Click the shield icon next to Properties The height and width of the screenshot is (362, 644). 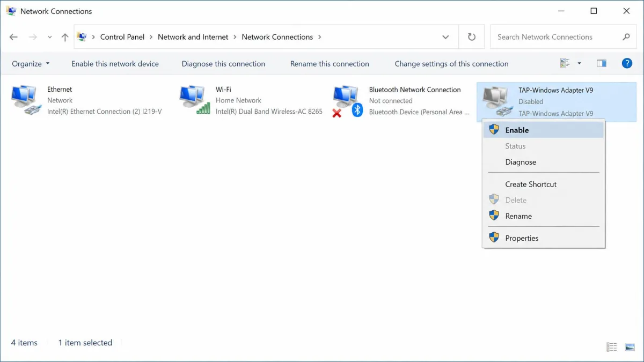494,238
